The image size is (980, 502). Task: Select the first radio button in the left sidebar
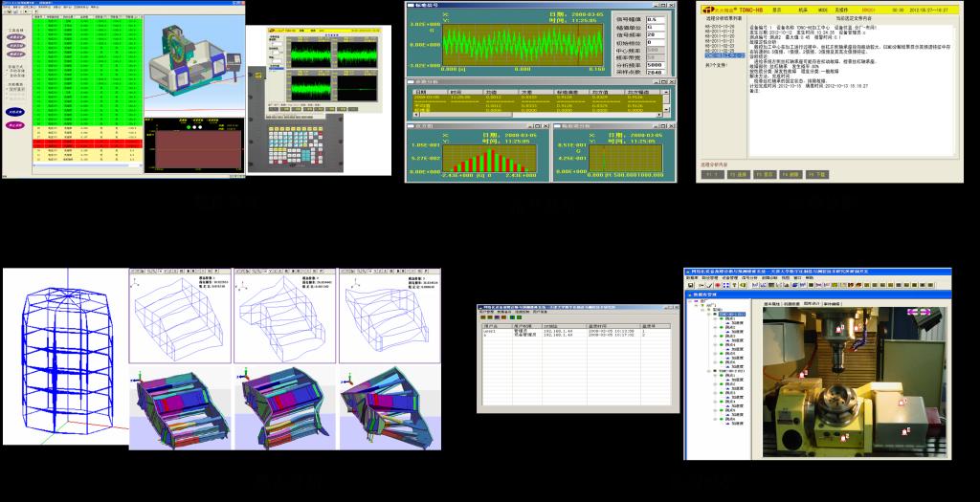coord(8,70)
